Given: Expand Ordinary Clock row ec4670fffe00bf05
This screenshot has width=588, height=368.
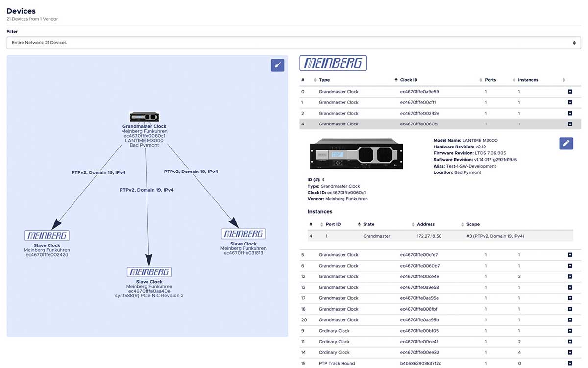Looking at the screenshot, I should [570, 331].
